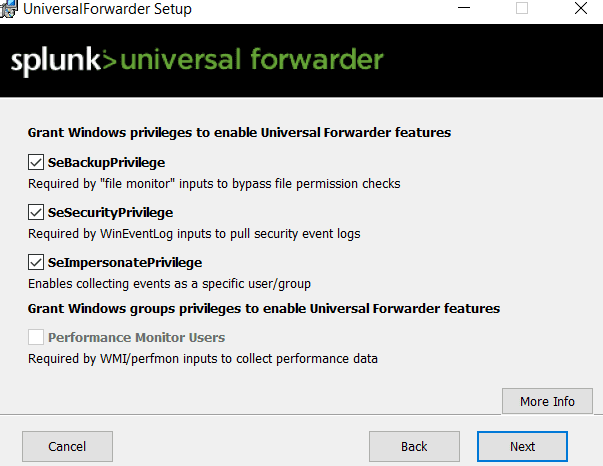Proceed with the Next button

(522, 446)
